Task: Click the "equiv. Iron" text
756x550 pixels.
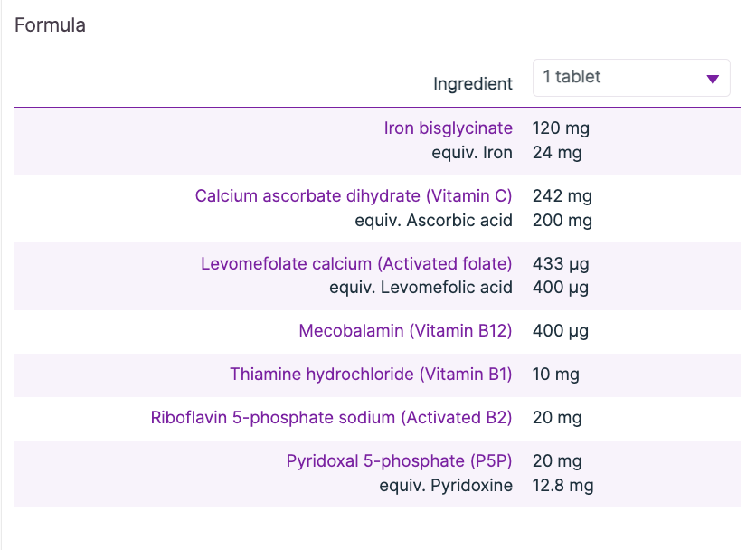Action: tap(472, 153)
